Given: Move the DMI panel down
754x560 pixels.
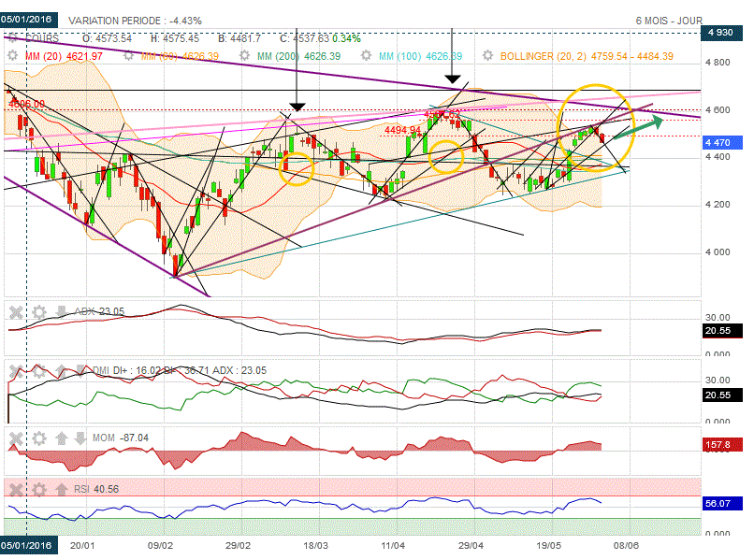Looking at the screenshot, I should click(x=80, y=370).
